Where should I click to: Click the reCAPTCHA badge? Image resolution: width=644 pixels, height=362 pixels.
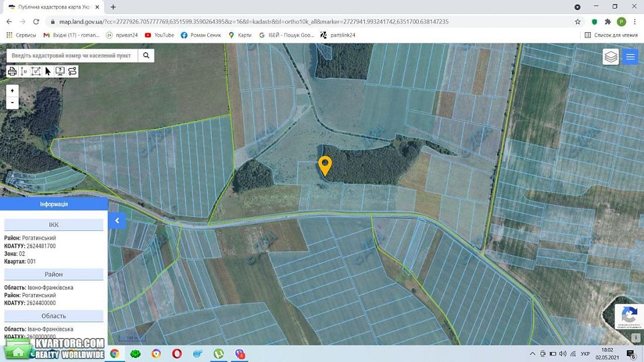[629, 316]
